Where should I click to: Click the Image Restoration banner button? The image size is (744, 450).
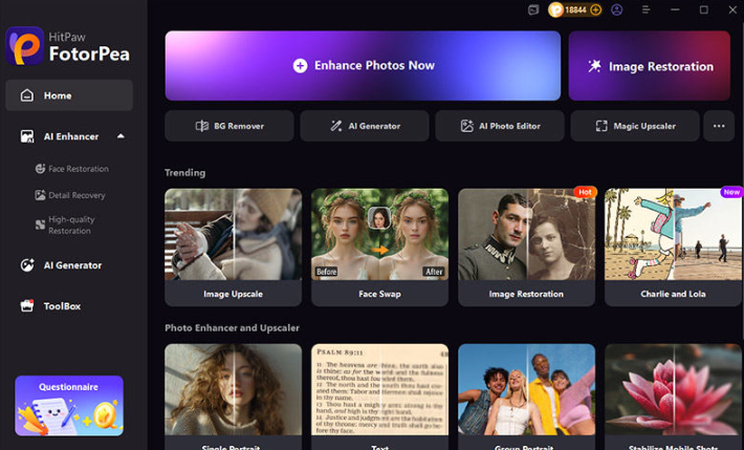tap(649, 66)
